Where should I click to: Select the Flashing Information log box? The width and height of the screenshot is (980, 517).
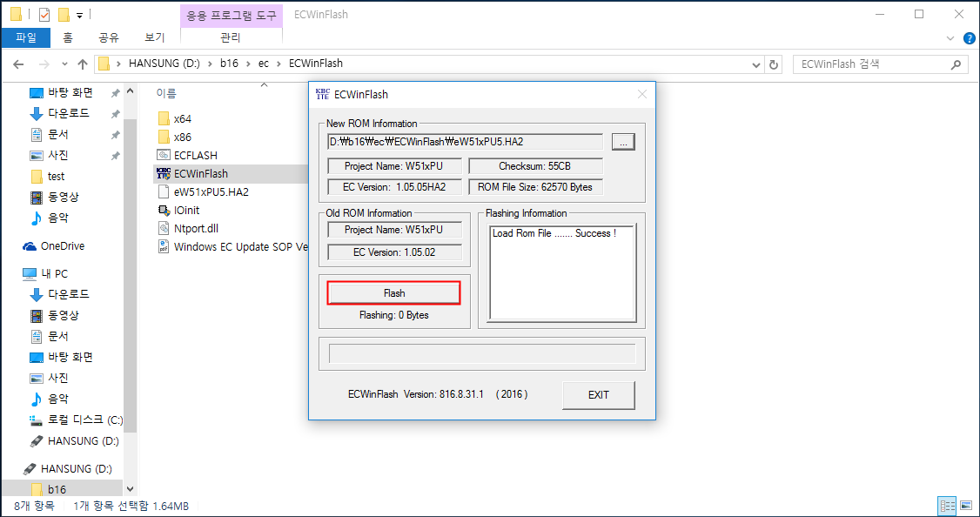562,273
